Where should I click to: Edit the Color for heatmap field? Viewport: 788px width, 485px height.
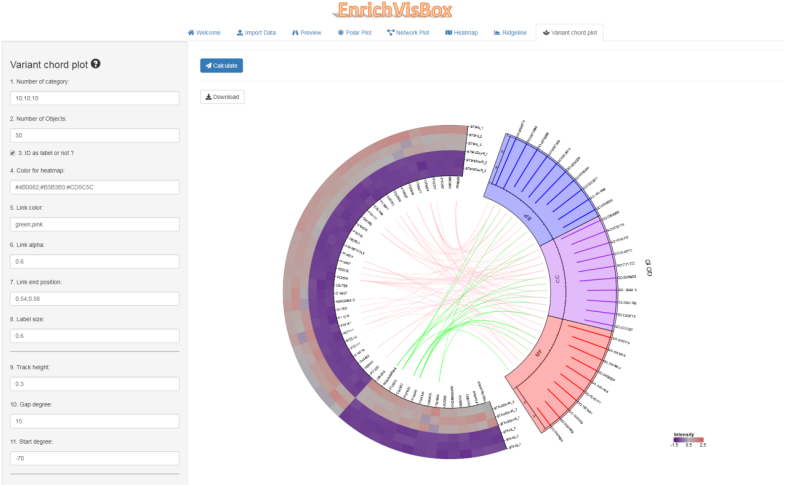(94, 187)
